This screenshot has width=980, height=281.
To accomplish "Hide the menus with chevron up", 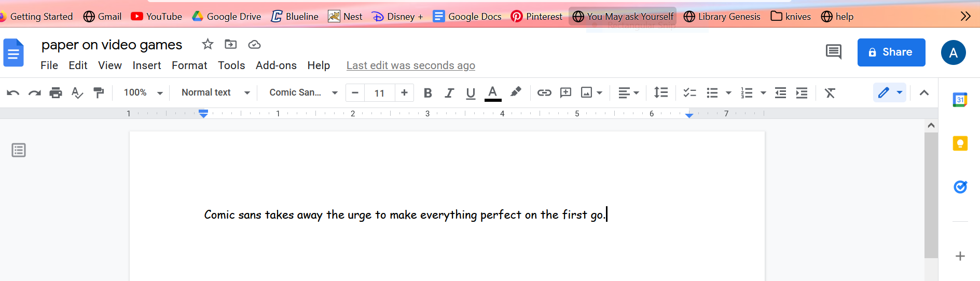I will (924, 93).
